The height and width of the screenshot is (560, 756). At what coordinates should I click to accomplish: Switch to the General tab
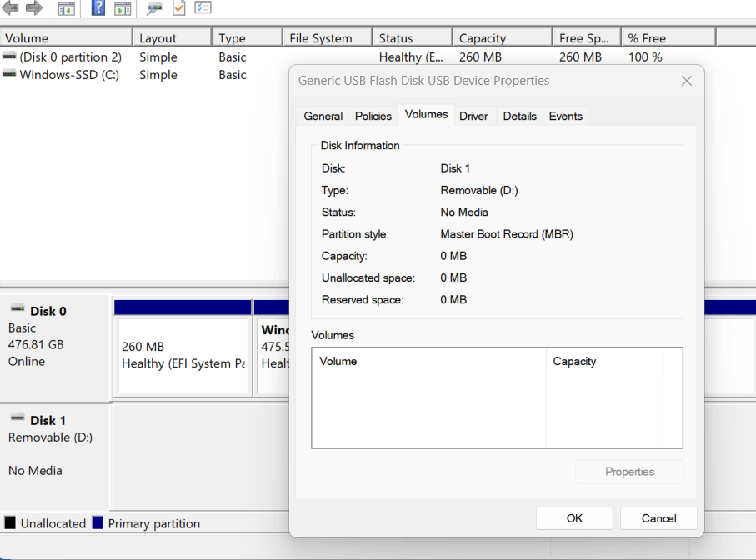click(323, 116)
